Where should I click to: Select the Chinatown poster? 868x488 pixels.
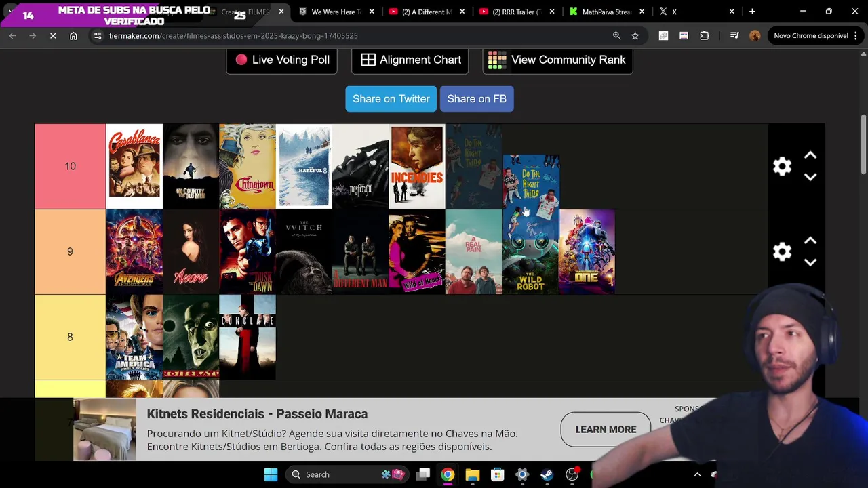(x=248, y=166)
